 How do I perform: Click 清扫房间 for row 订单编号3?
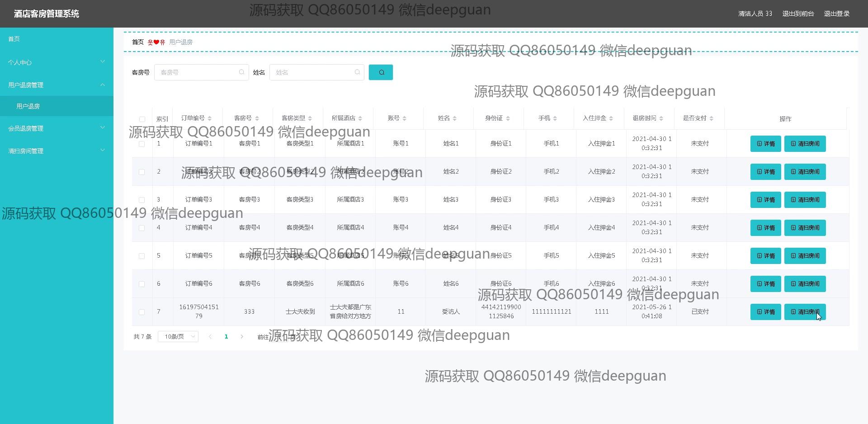[805, 200]
